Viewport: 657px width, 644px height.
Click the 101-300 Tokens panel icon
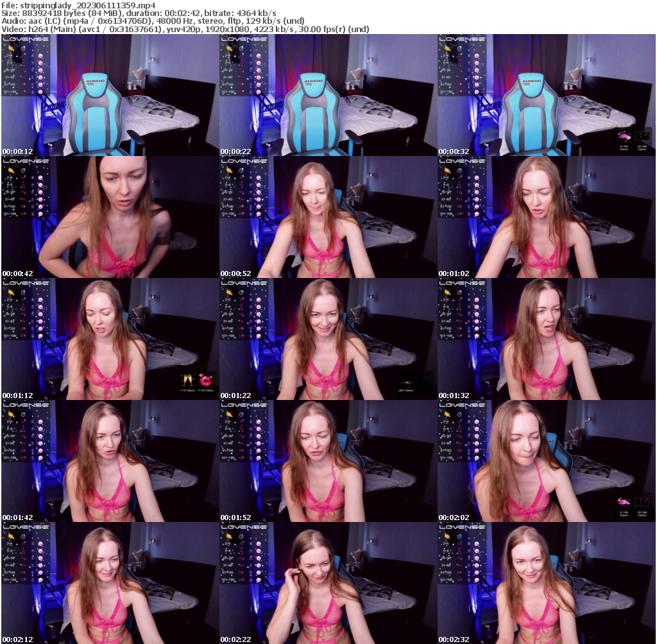642,136
